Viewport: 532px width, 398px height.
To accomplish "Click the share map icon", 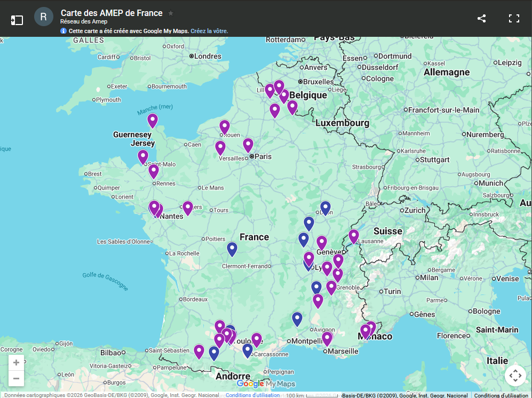I will pos(481,19).
